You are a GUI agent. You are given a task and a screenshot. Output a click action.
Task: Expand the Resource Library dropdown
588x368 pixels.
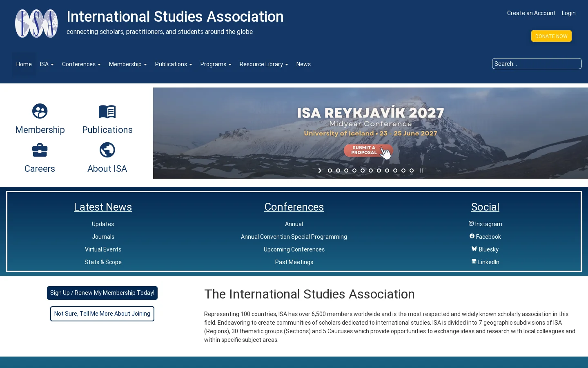[264, 64]
